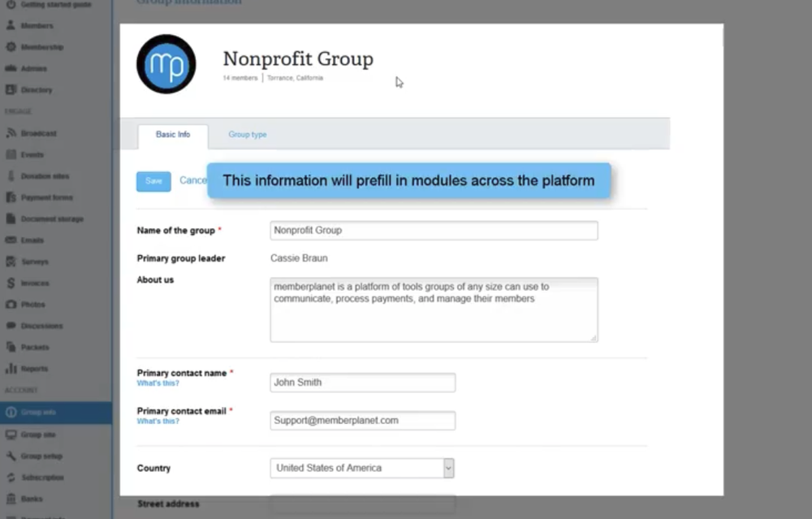This screenshot has height=519, width=812.
Task: Open the Photos camera icon
Action: point(11,305)
